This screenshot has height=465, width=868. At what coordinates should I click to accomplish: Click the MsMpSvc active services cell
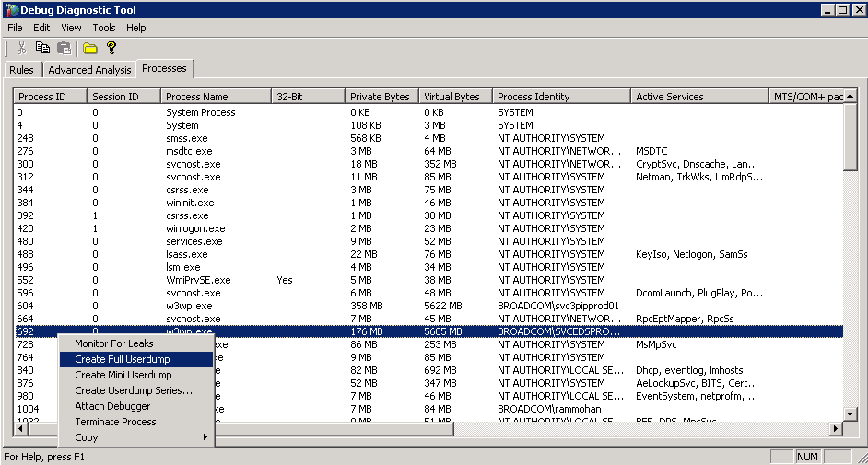(x=656, y=344)
